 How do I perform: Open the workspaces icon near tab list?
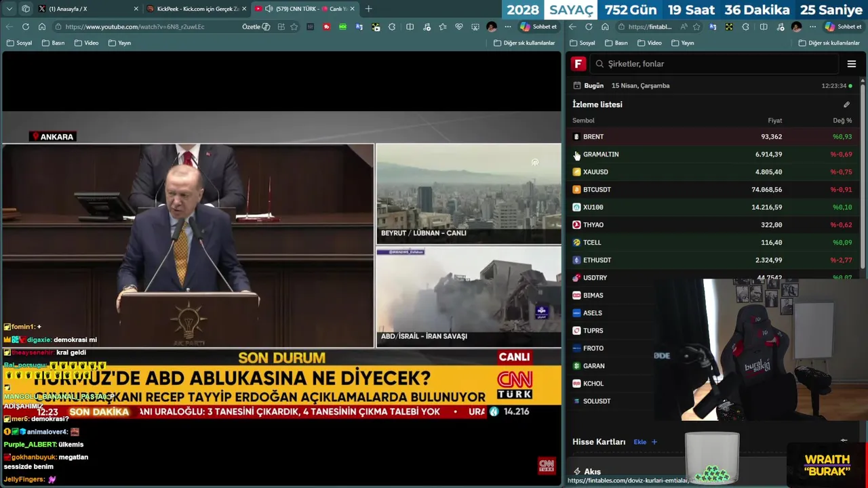tap(26, 9)
